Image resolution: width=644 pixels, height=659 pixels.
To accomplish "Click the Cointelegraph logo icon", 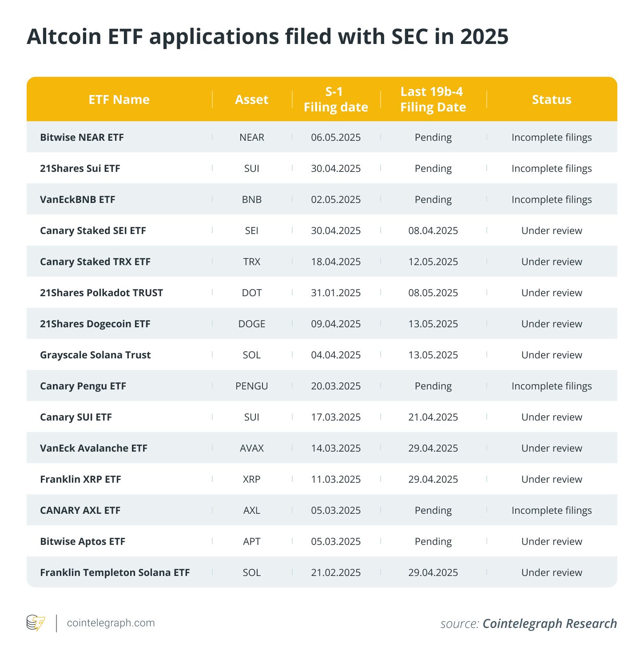I will coord(36,623).
